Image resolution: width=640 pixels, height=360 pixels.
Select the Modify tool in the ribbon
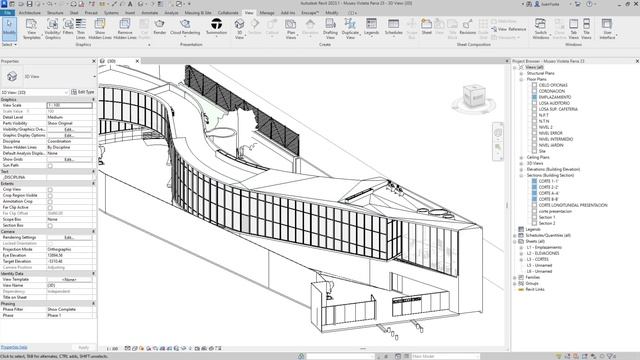[9, 28]
